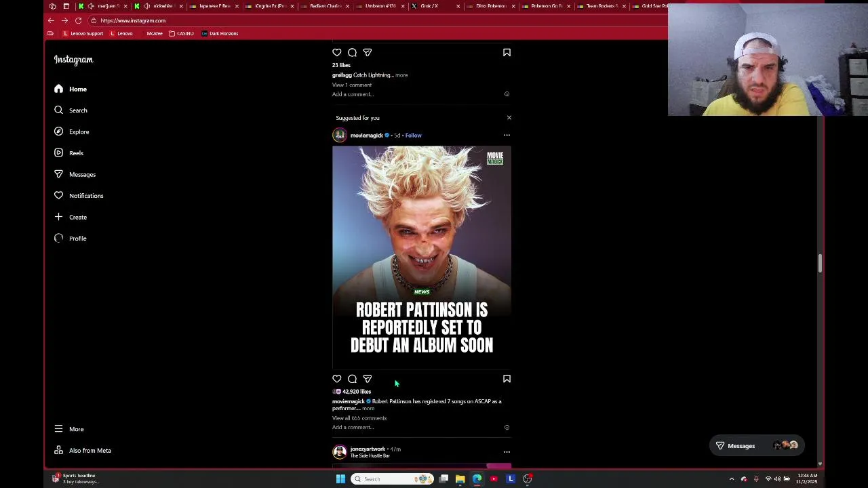Screen dimensions: 868x488
Task: Open the Search panel in Instagram sidebar
Action: tap(71, 110)
